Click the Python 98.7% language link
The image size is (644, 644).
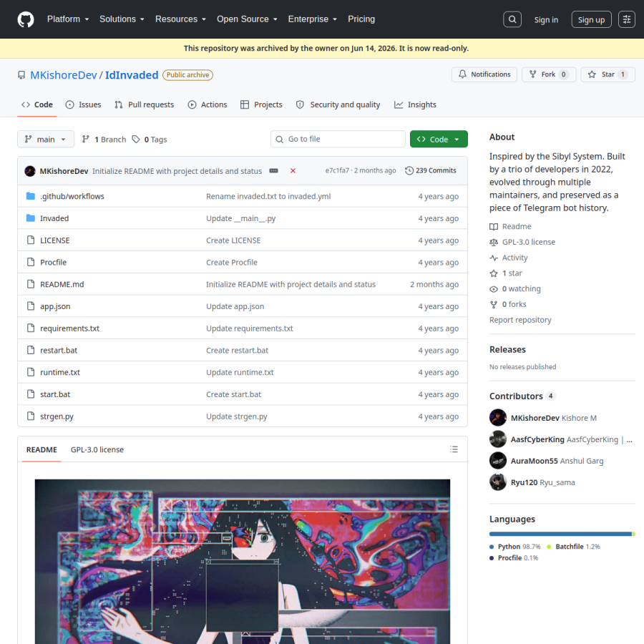click(x=515, y=547)
